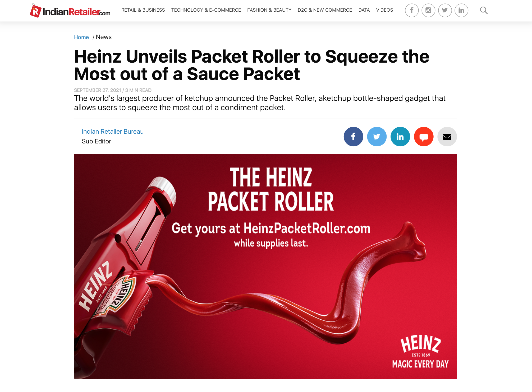Screen dimensions: 532x392
Task: Open the Data menu item
Action: [364, 10]
